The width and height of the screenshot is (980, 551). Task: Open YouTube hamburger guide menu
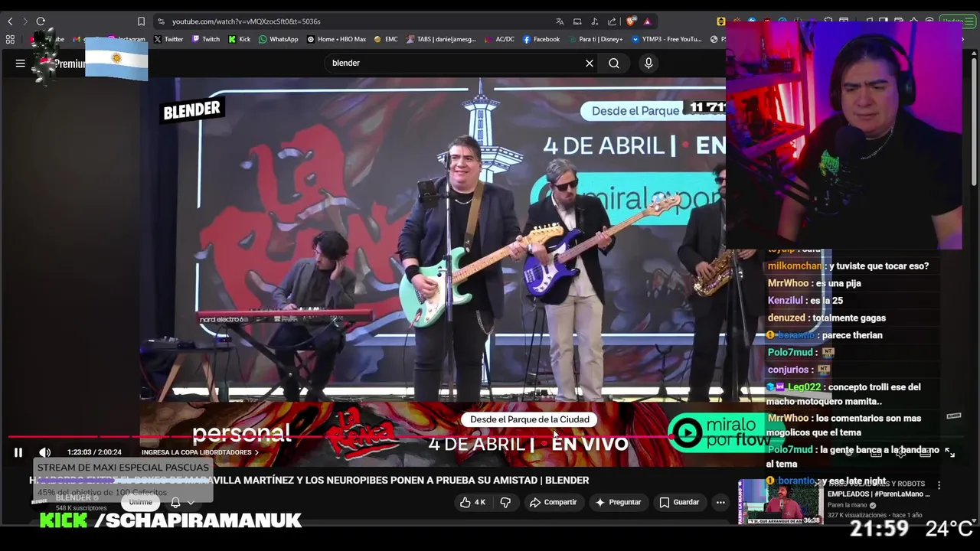[21, 64]
